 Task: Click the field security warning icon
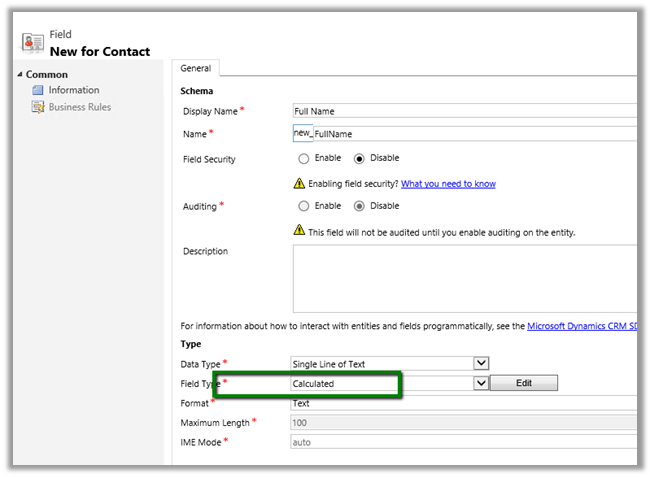click(x=298, y=184)
